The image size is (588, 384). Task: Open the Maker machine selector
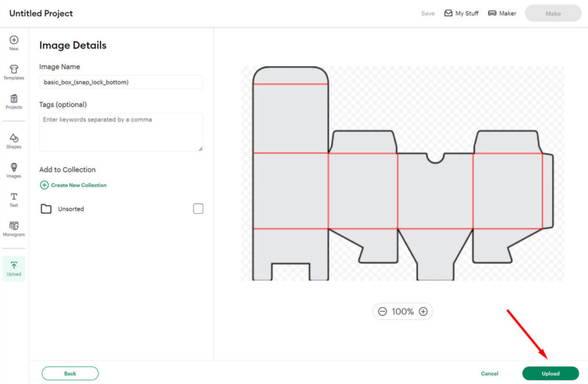tap(502, 13)
